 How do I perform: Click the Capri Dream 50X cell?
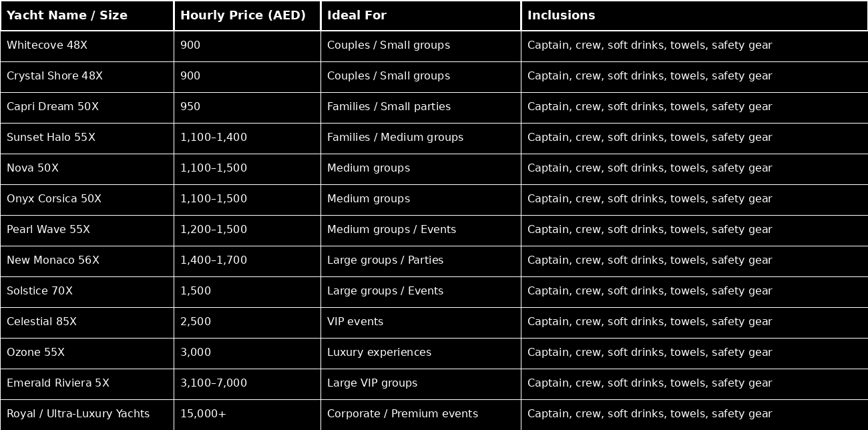coord(53,107)
